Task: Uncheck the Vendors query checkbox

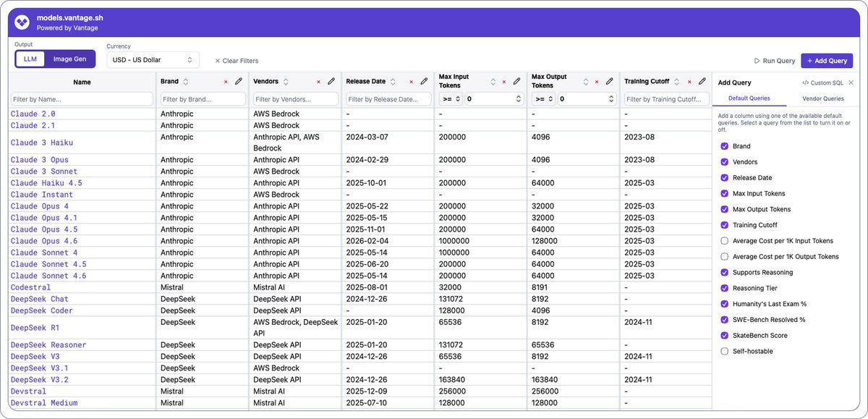Action: pyautogui.click(x=724, y=162)
